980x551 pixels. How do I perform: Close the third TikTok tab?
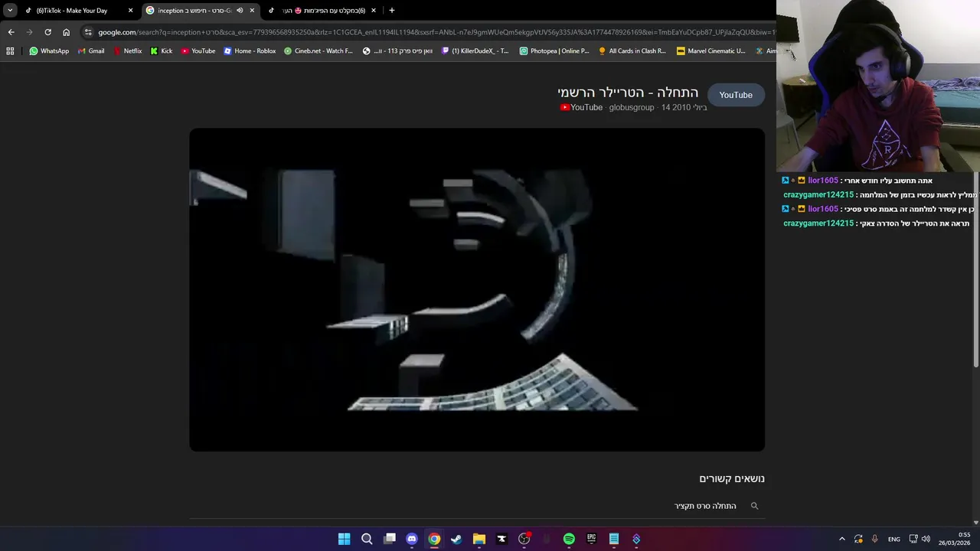[374, 11]
